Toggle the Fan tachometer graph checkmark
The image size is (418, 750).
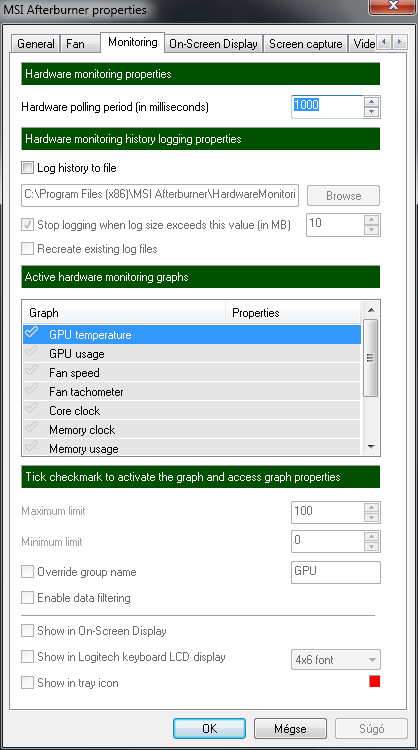click(32, 389)
